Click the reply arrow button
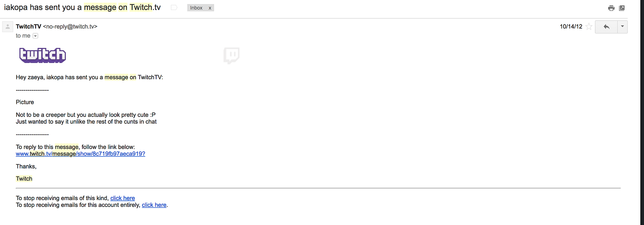 click(606, 27)
